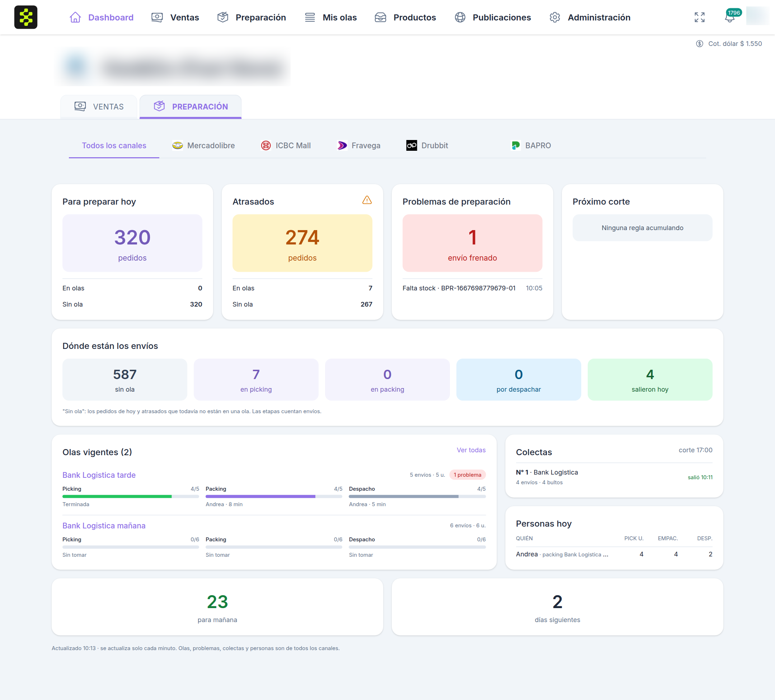The height and width of the screenshot is (700, 775).
Task: Click the 2 días siguientes card
Action: 558,607
